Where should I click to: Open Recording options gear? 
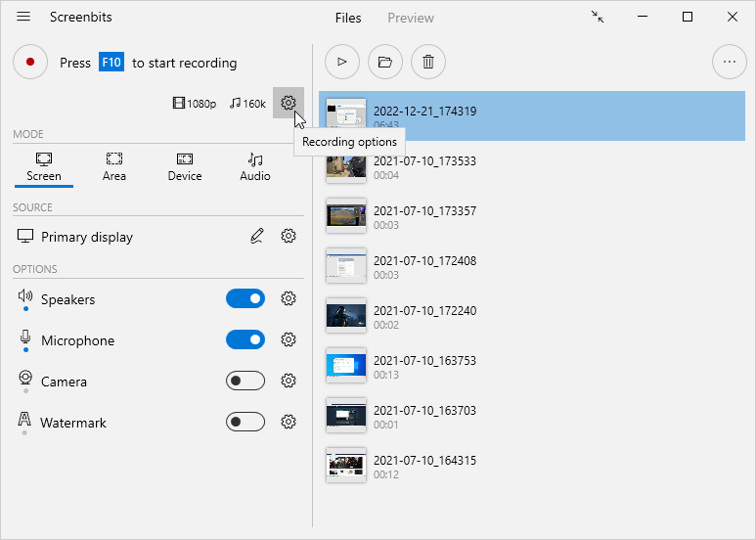(x=289, y=103)
